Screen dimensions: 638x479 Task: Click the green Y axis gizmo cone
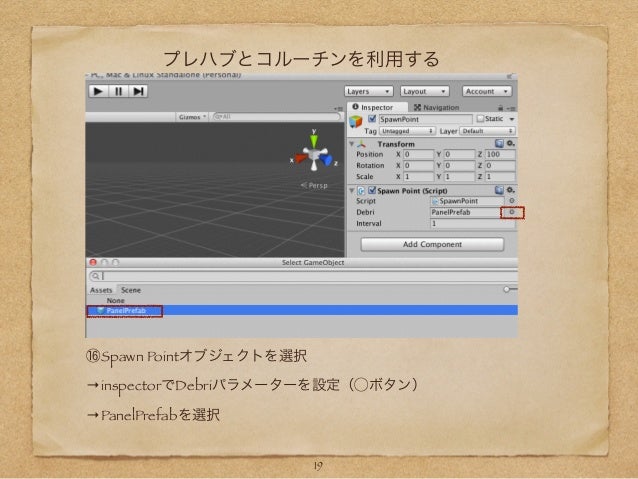tap(314, 141)
